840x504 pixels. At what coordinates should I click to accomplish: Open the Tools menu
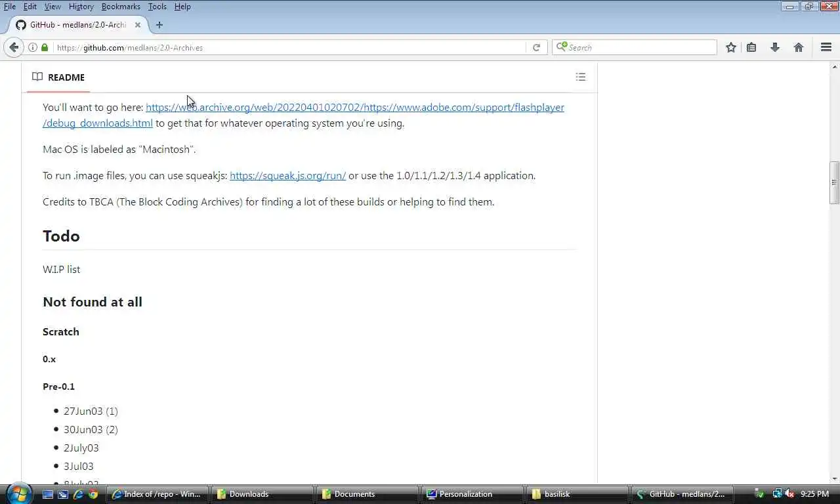pos(157,7)
